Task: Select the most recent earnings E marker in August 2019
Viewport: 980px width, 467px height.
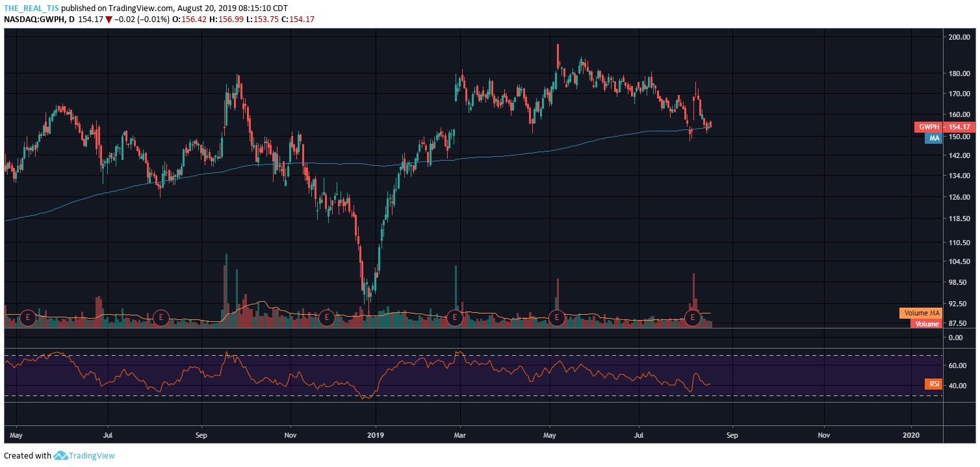Action: pos(693,317)
